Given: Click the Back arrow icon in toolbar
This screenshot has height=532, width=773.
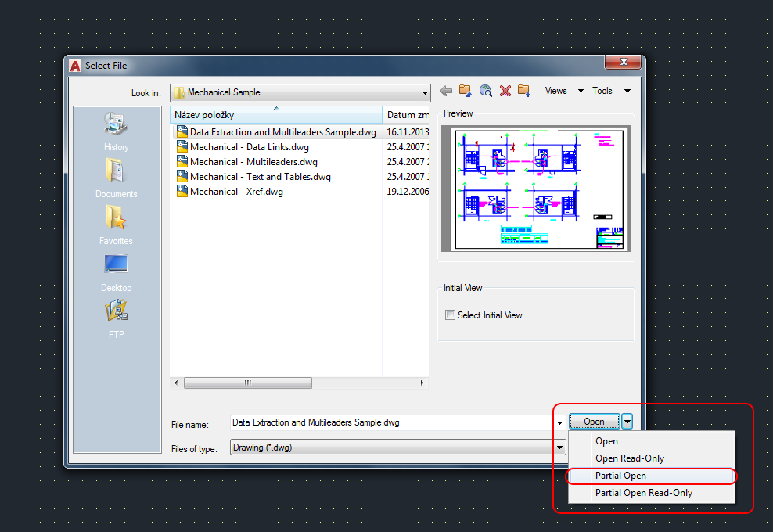Looking at the screenshot, I should click(x=447, y=91).
